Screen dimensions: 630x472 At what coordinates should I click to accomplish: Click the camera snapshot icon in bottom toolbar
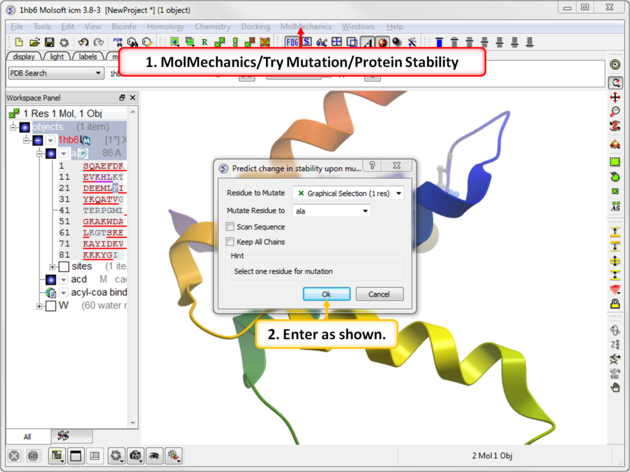pos(135,456)
